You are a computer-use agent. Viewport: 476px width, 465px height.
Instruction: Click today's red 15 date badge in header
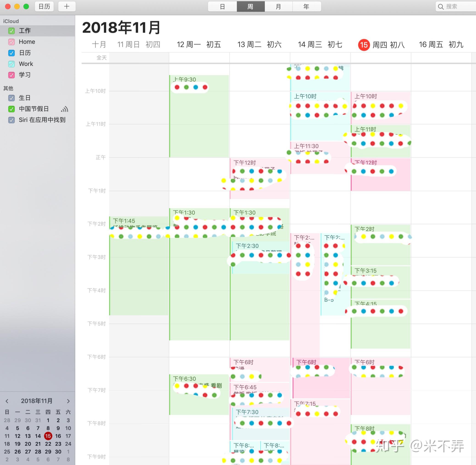[364, 45]
